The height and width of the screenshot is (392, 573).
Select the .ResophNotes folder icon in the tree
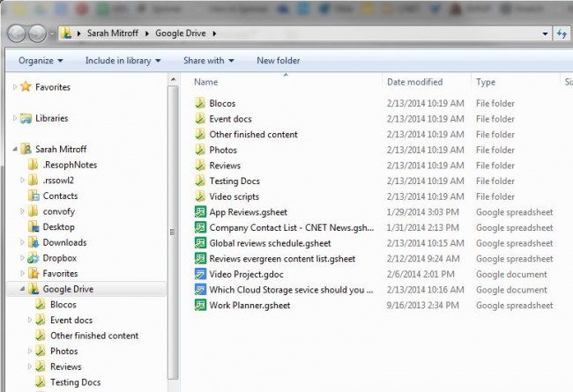[33, 165]
